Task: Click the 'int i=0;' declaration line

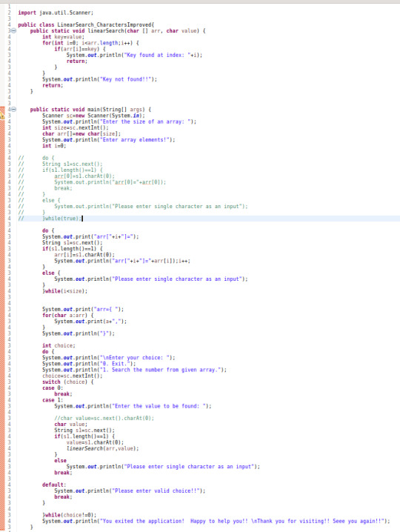Action: [x=54, y=146]
